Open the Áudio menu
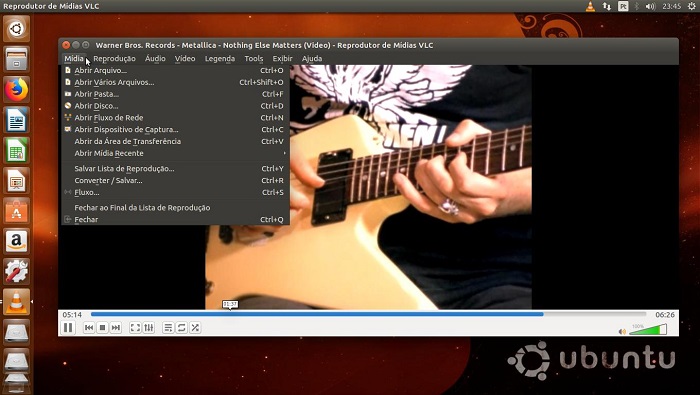The width and height of the screenshot is (700, 395). (x=155, y=58)
